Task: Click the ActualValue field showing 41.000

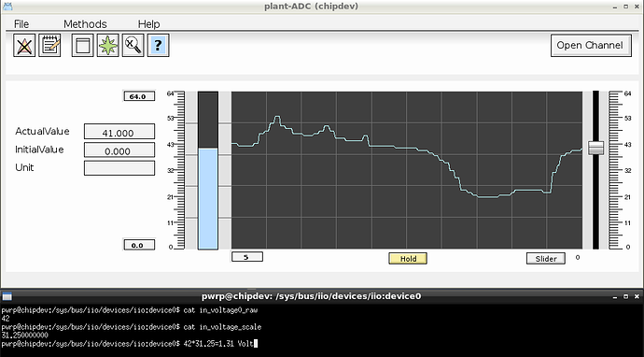Action: [119, 132]
